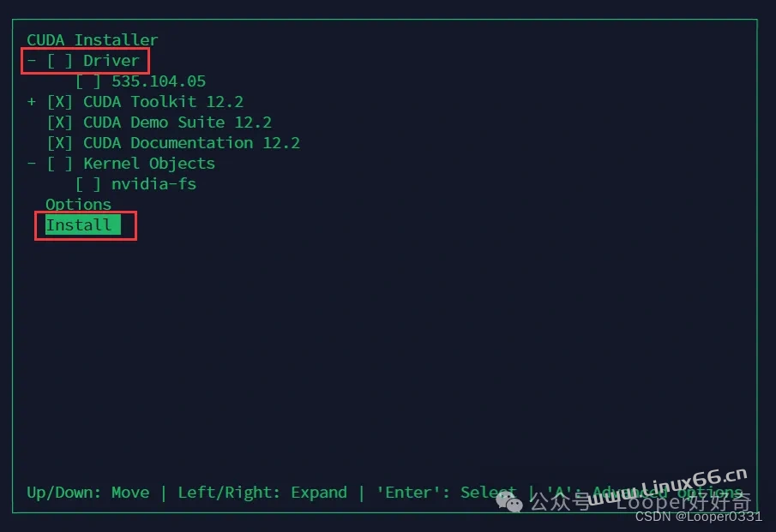Toggle the Kernel Objects checkbox
The image size is (776, 532).
point(60,164)
